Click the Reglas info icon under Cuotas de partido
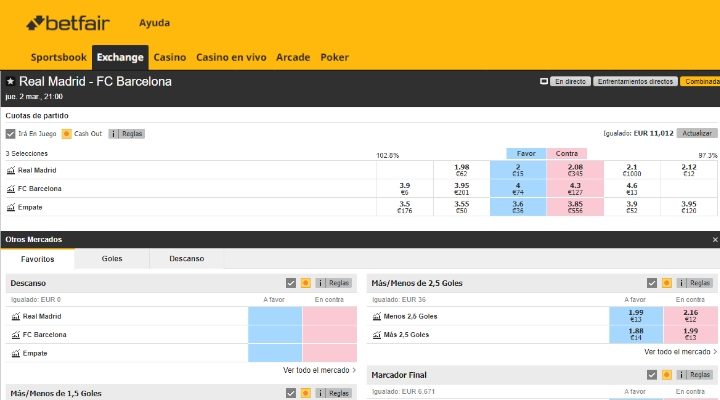The image size is (720, 400). 114,133
